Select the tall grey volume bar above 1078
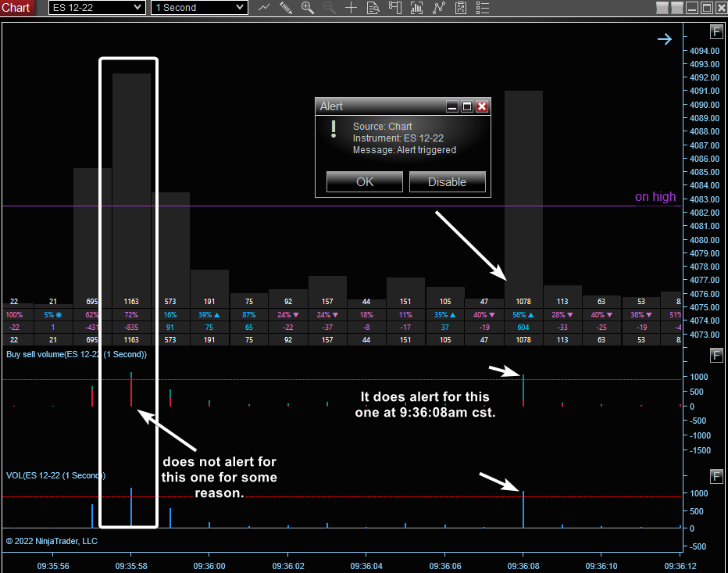Viewport: 728px width, 573px height. click(x=523, y=193)
